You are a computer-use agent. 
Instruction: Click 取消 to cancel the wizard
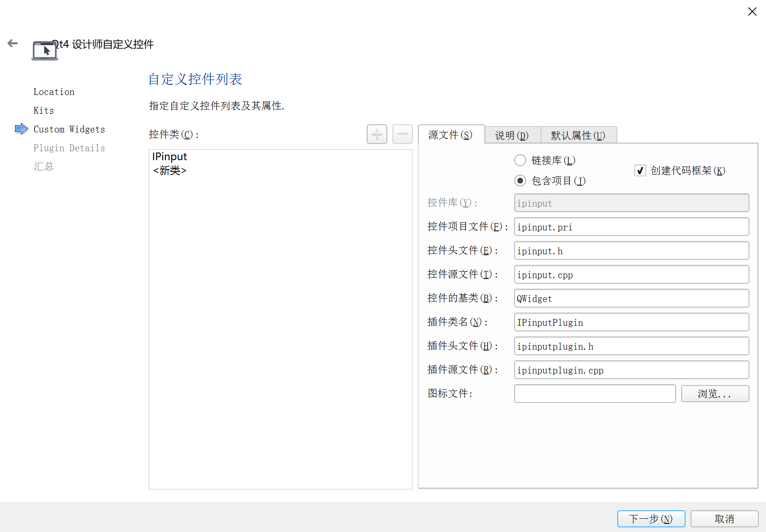(724, 519)
